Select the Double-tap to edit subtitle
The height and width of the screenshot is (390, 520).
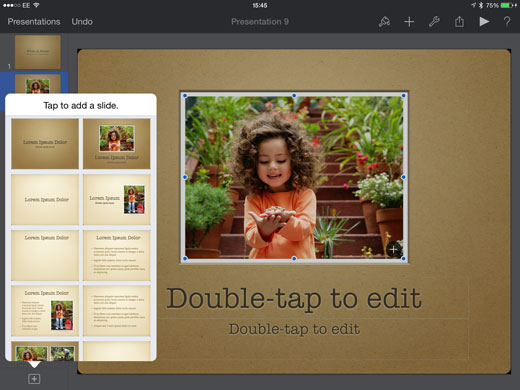[294, 329]
